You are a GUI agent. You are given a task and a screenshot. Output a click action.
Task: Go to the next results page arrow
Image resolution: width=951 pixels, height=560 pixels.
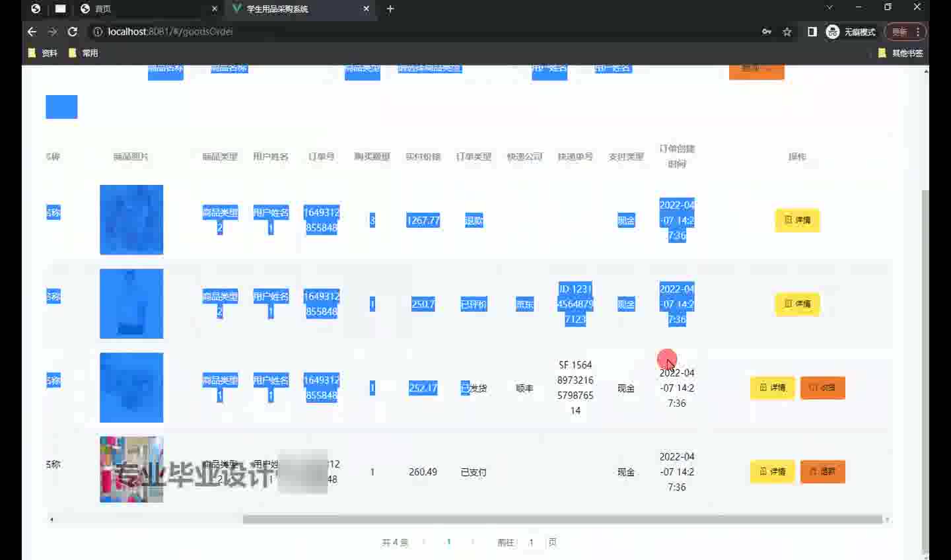(473, 542)
